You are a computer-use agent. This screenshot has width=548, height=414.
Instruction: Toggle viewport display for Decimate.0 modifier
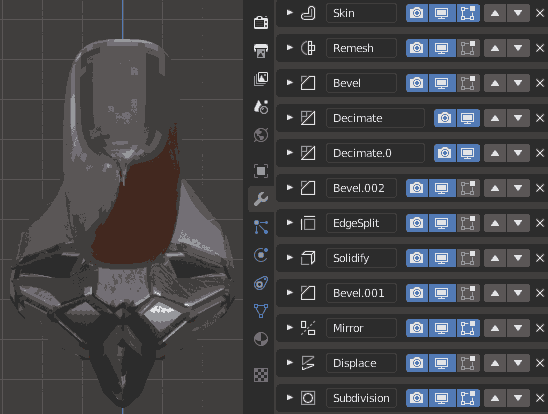[468, 153]
